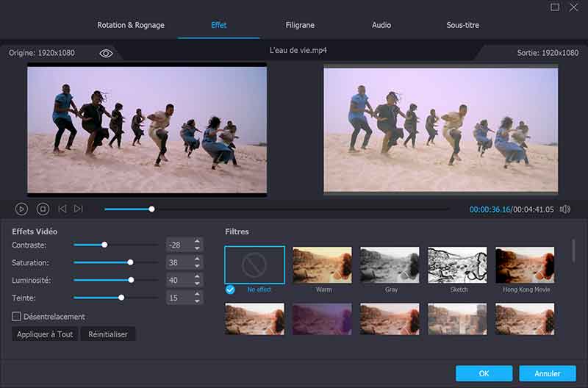This screenshot has height=388, width=588.
Task: Switch to the Filigrane tab
Action: coord(300,25)
